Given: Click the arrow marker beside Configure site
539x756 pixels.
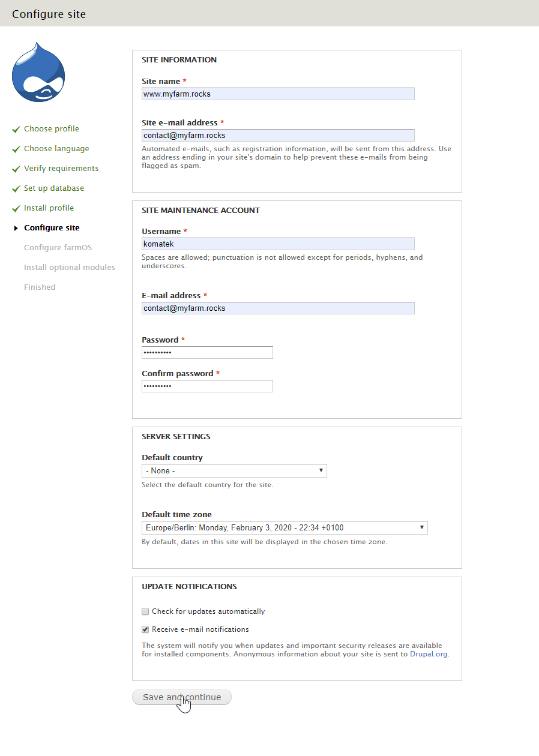Looking at the screenshot, I should coord(16,228).
